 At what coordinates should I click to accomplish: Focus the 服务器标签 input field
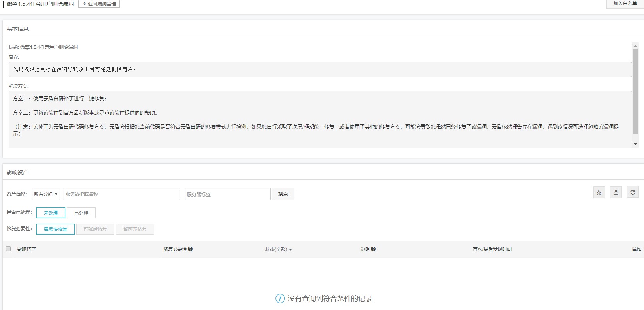point(228,194)
